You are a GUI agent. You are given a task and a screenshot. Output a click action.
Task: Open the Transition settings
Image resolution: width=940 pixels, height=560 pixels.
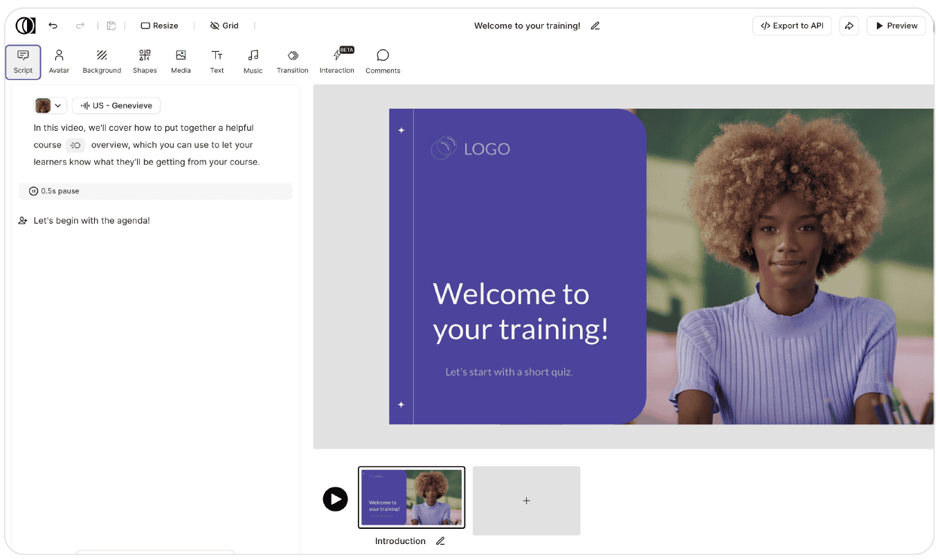(x=292, y=62)
